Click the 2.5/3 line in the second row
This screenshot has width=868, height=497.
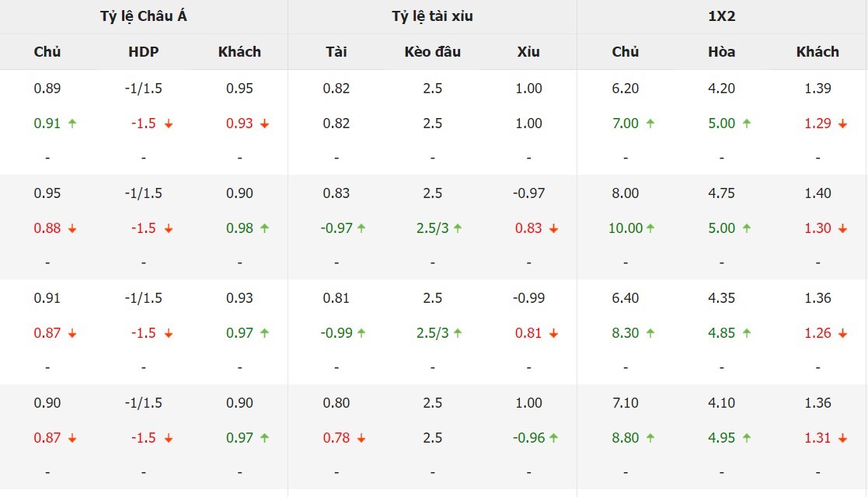pos(432,228)
